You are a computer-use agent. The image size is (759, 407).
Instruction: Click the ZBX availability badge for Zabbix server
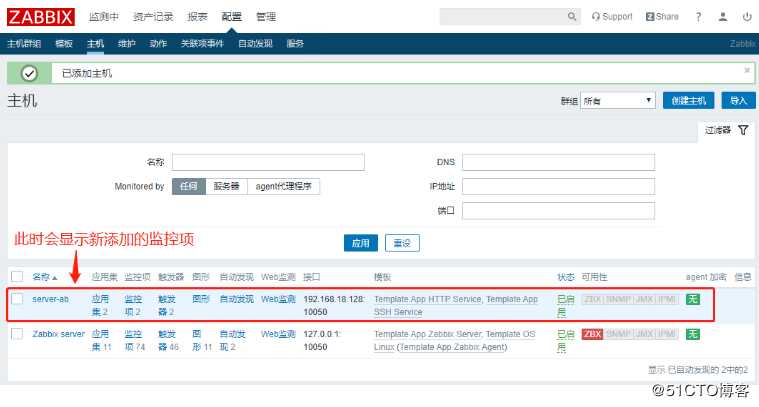click(x=592, y=334)
